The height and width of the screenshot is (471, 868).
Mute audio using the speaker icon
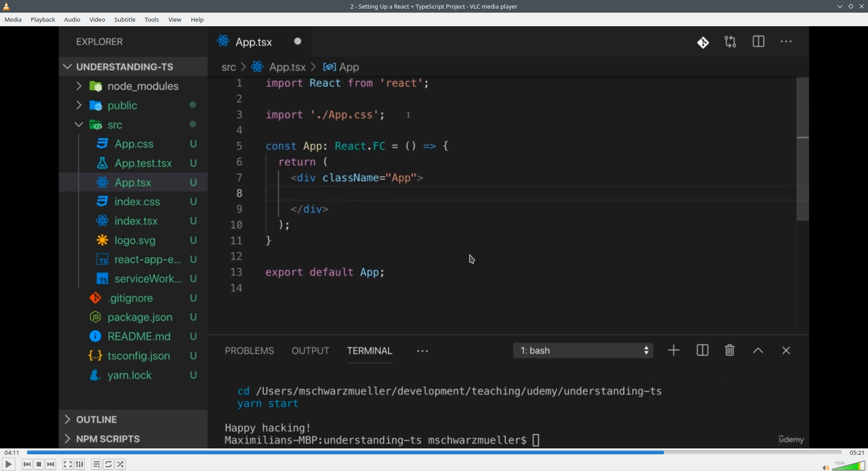[x=826, y=467]
